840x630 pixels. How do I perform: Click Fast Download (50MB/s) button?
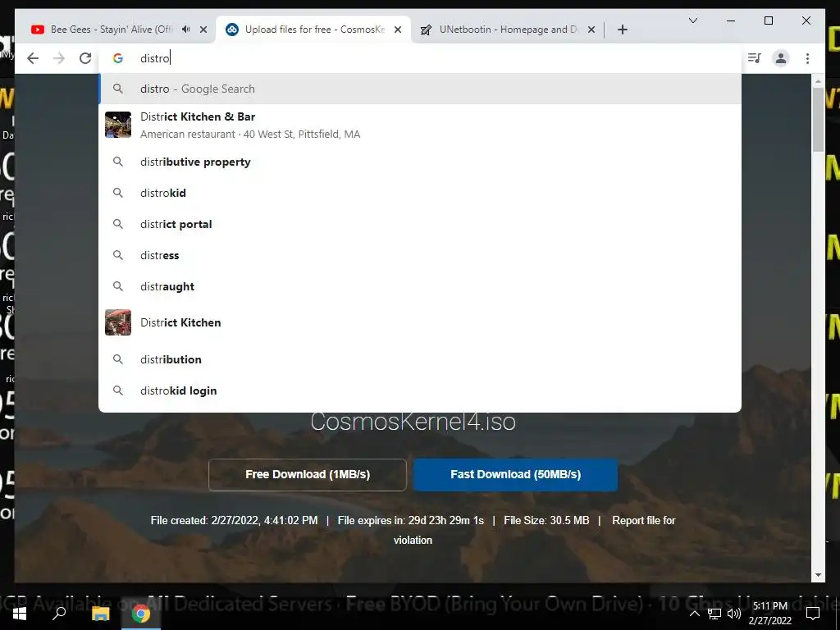tap(515, 475)
